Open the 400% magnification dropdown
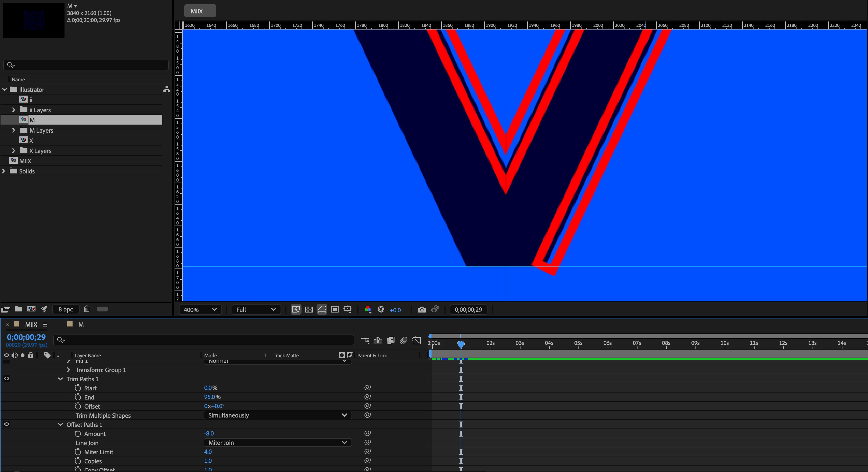The height and width of the screenshot is (472, 868). coord(200,309)
